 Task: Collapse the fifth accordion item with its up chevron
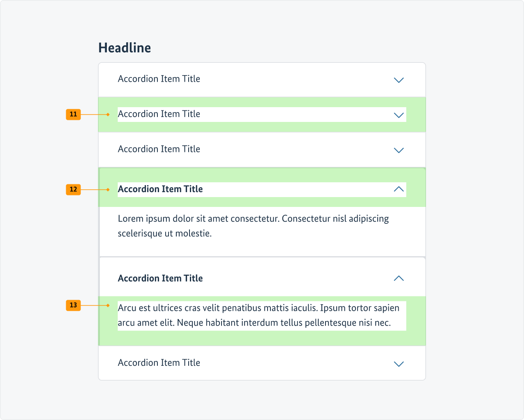point(399,278)
